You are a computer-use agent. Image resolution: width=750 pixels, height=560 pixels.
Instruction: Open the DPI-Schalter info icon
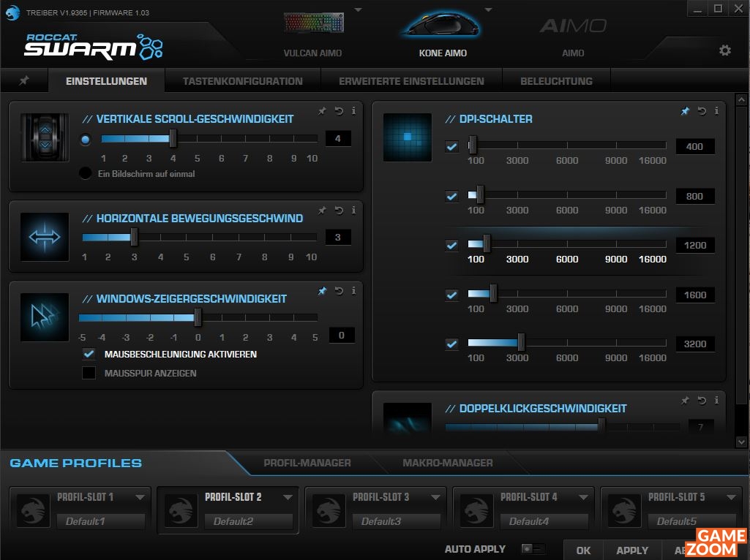pyautogui.click(x=716, y=111)
